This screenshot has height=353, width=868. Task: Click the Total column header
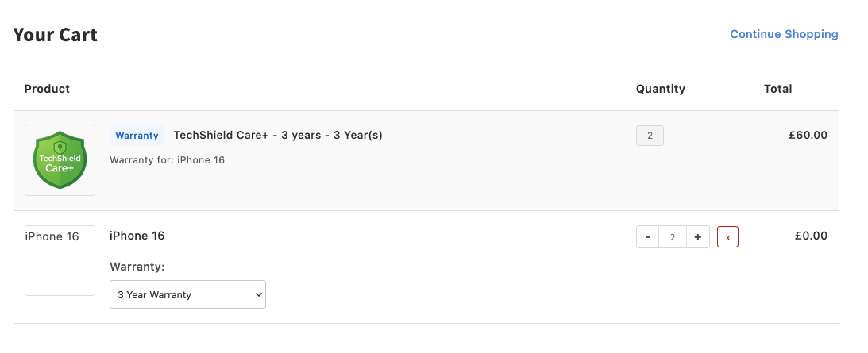(x=777, y=89)
